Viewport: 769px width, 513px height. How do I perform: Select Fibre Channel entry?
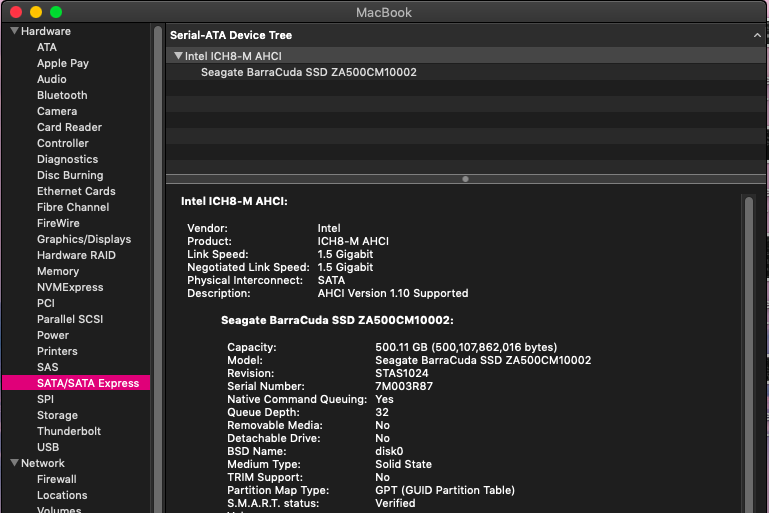73,207
